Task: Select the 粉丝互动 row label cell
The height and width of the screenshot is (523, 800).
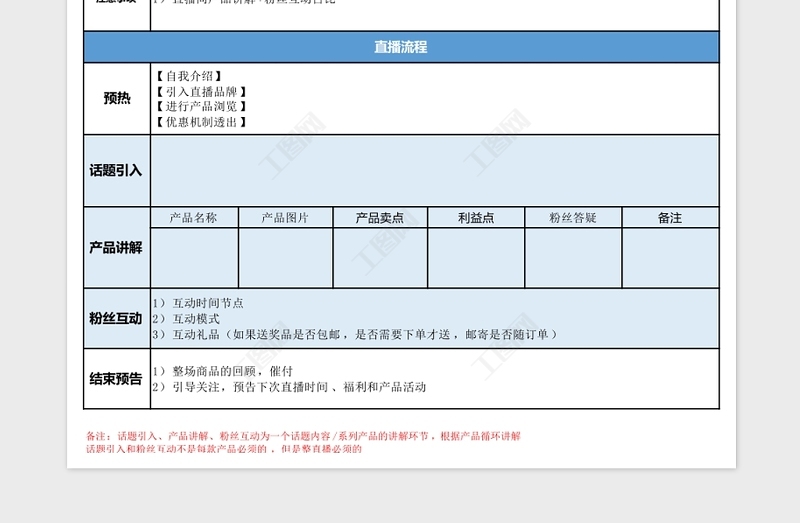Action: (117, 318)
